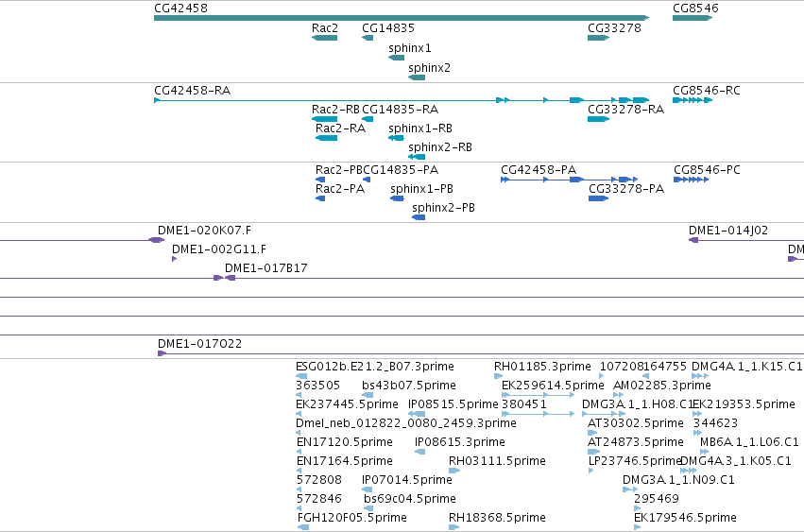Select the EK179546.5prime EST label
804x532 pixels.
(x=685, y=518)
